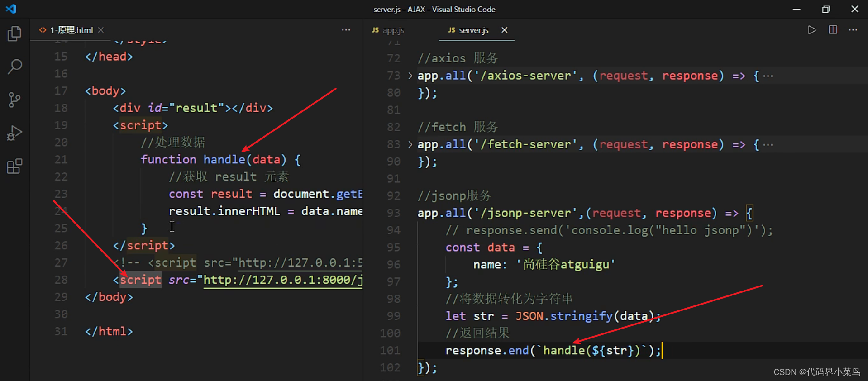
Task: Restore down the VS Code window
Action: [x=826, y=9]
